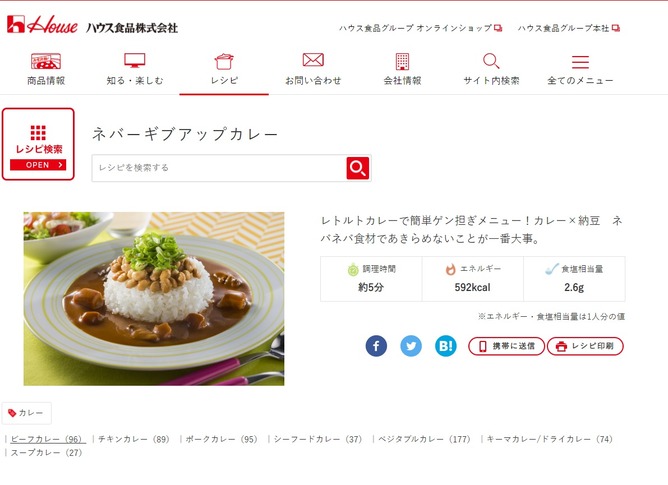Click the レシピ印刷 print button
Screen dimensions: 668x485
585,346
